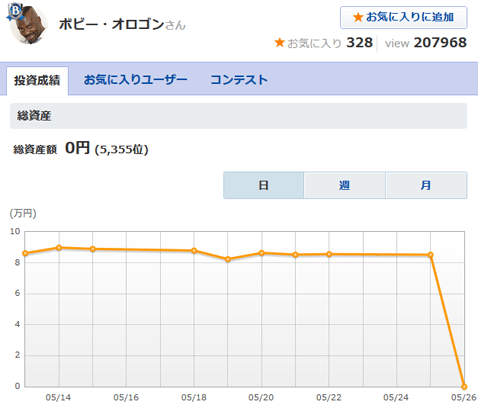
Task: Select the 週 weekly chart view
Action: pyautogui.click(x=344, y=185)
